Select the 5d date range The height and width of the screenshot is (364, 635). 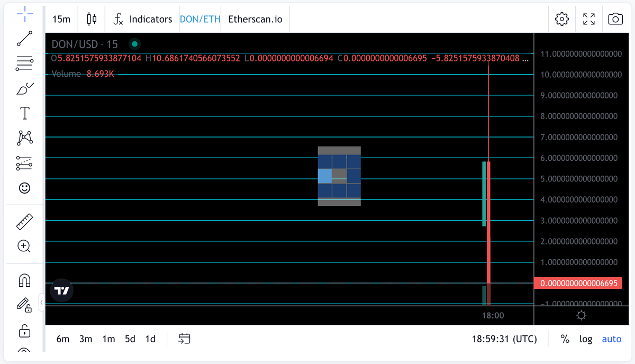point(130,339)
